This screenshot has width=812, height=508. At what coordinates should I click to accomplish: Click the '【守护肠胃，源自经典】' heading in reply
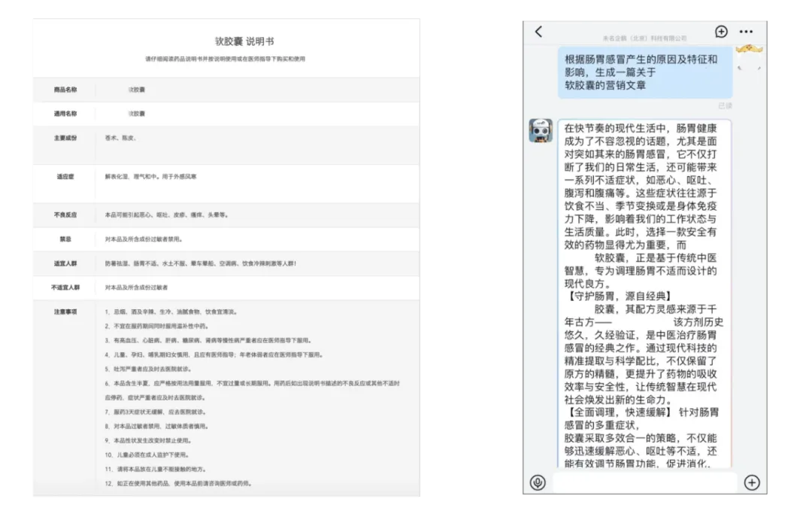pos(620,296)
